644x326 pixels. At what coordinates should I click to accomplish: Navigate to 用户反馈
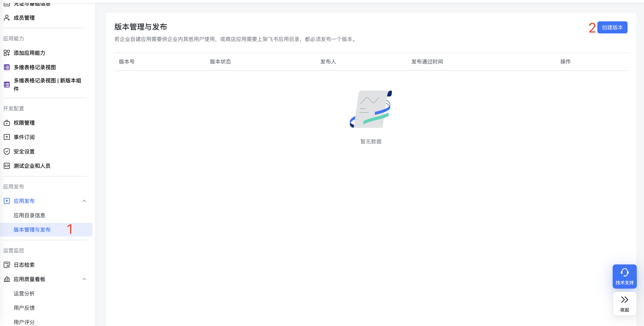tap(24, 308)
